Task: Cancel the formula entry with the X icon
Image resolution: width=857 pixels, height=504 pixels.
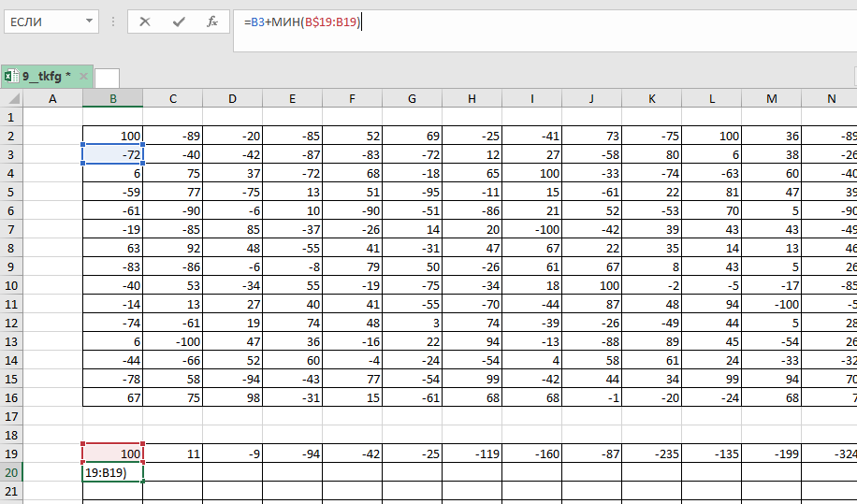Action: 145,22
